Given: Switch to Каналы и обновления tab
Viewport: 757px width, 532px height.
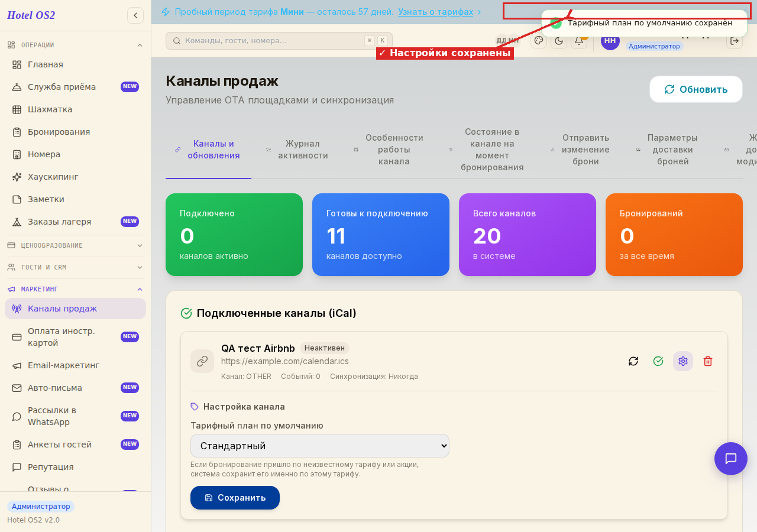Looking at the screenshot, I should [208, 150].
